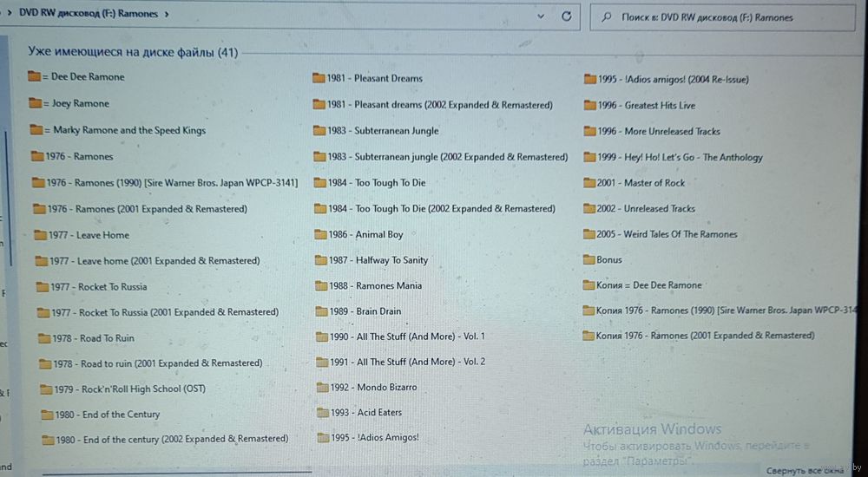This screenshot has width=868, height=477.
Task: Click 'Свернуть все окна' at the taskbar corner
Action: pos(805,471)
